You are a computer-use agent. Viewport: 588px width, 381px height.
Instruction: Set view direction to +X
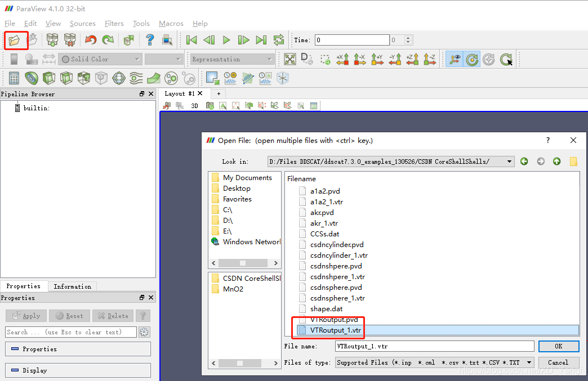click(342, 59)
